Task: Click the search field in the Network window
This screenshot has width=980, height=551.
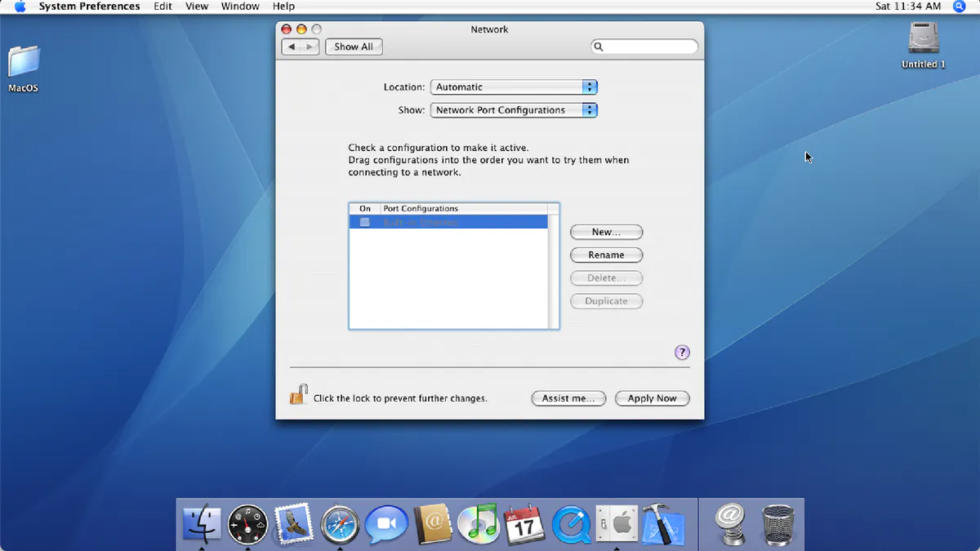Action: coord(644,47)
